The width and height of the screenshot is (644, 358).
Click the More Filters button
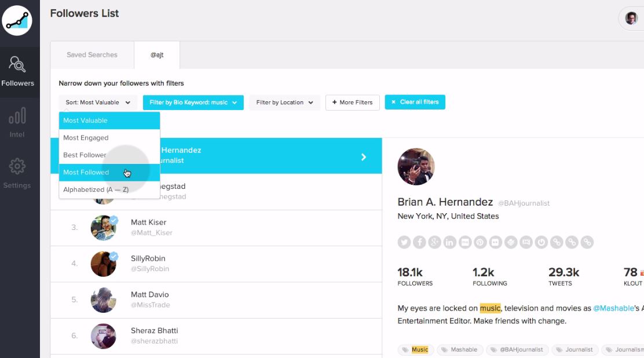tap(352, 103)
